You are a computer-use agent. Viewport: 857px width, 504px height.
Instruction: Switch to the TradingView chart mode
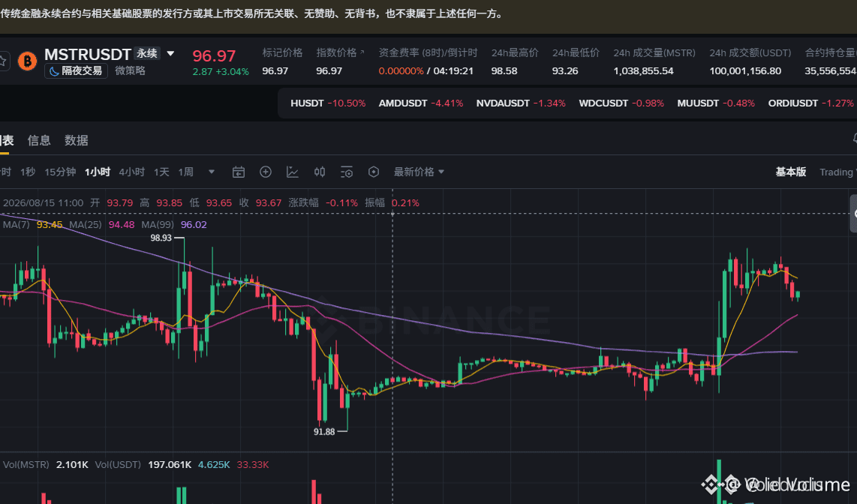coord(838,172)
